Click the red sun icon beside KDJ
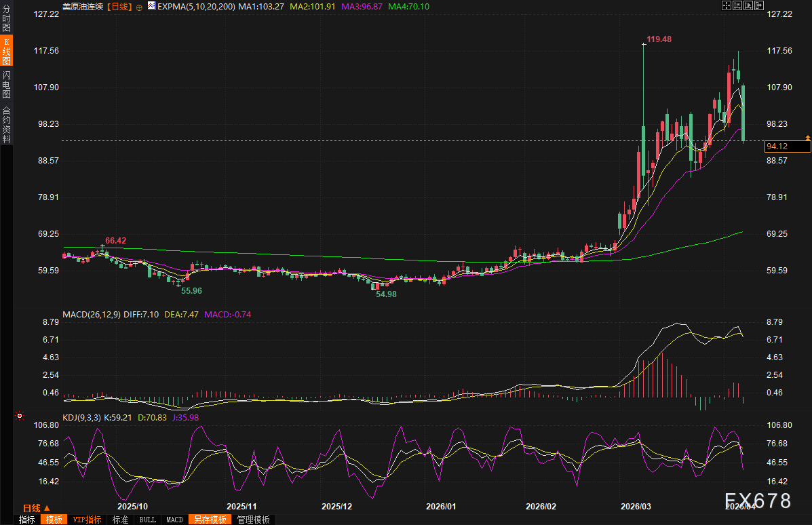The height and width of the screenshot is (525, 812). coord(20,415)
